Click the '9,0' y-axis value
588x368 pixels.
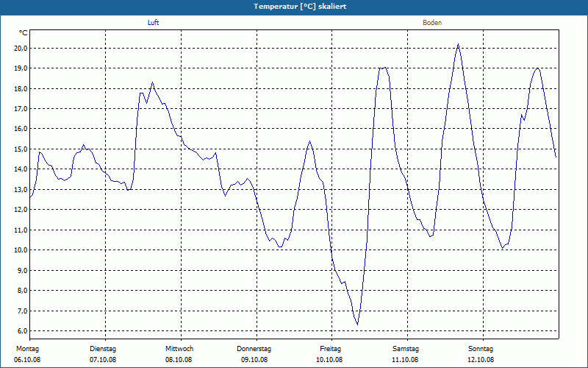pyautogui.click(x=22, y=270)
